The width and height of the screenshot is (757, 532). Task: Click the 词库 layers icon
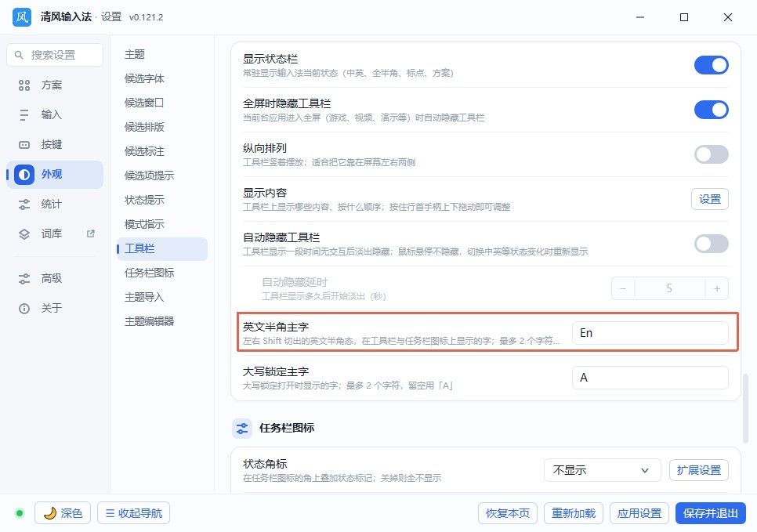[x=24, y=234]
